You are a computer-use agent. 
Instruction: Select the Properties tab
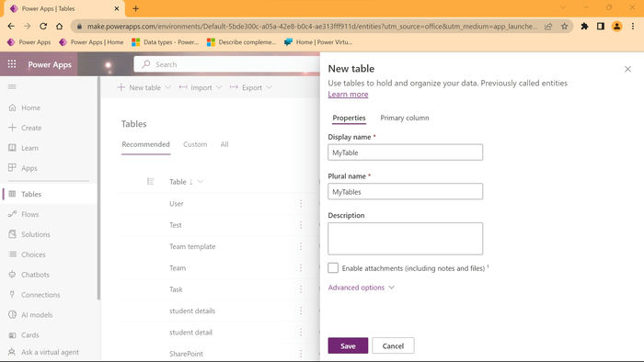349,118
